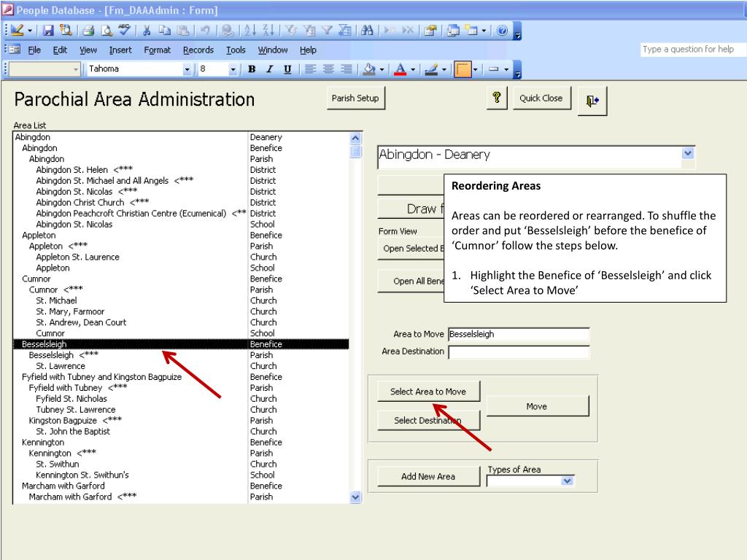
Task: Apply the fill/back color bucket
Action: (x=369, y=69)
